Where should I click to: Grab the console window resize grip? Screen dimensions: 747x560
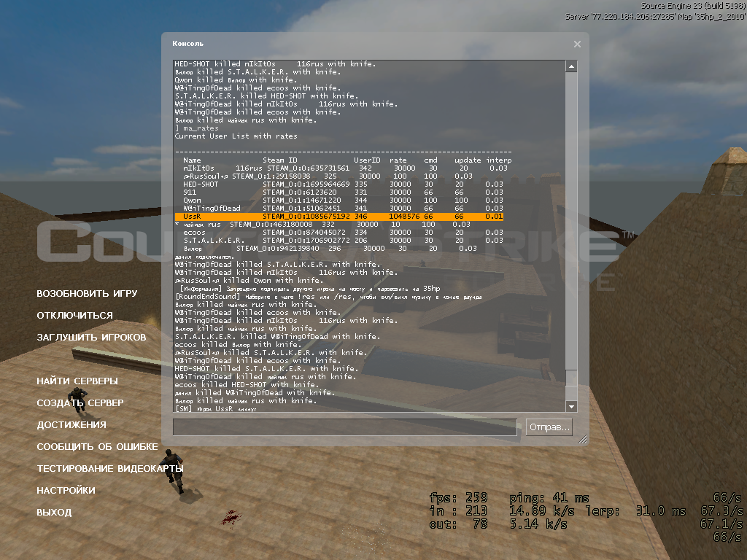(x=582, y=440)
